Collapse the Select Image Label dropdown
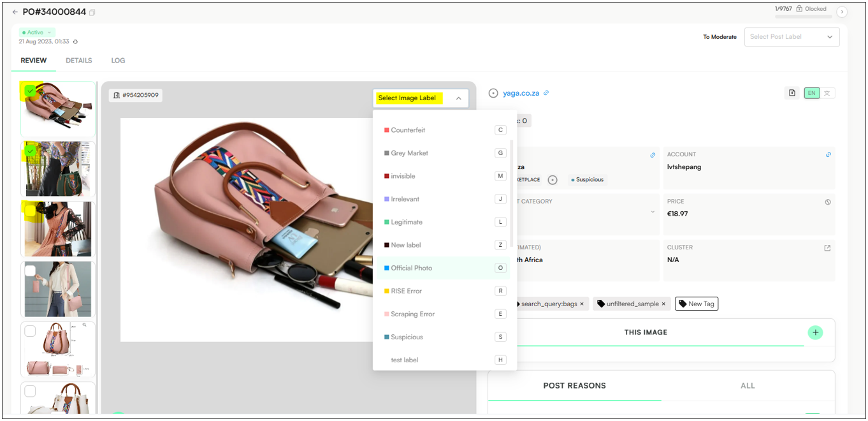 [x=458, y=98]
